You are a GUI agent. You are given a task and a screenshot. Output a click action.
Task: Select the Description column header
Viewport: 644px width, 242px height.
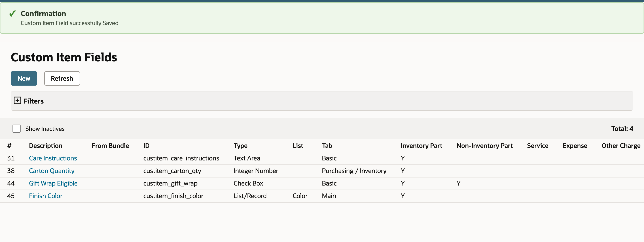pyautogui.click(x=45, y=146)
